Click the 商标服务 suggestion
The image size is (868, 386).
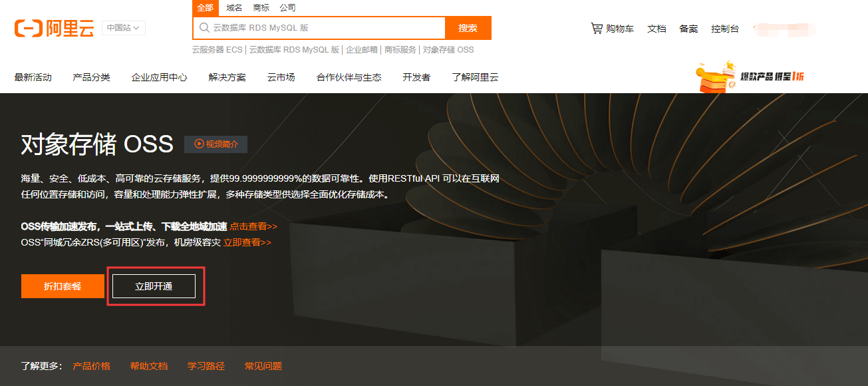[x=400, y=50]
